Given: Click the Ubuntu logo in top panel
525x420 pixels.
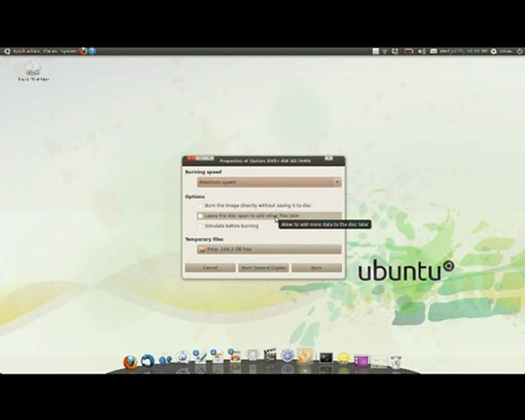Looking at the screenshot, I should pos(7,51).
